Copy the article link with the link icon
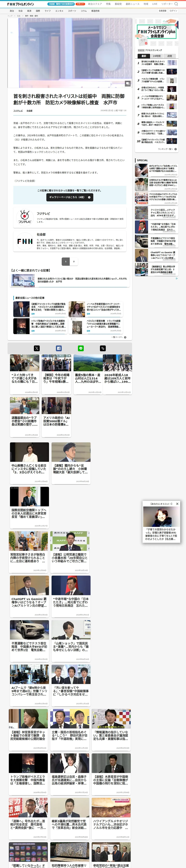The width and height of the screenshot is (186, 868). (x=103, y=348)
